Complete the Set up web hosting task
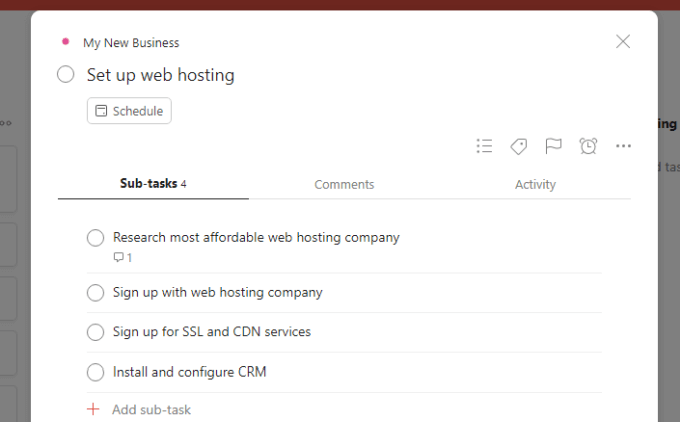 (65, 74)
